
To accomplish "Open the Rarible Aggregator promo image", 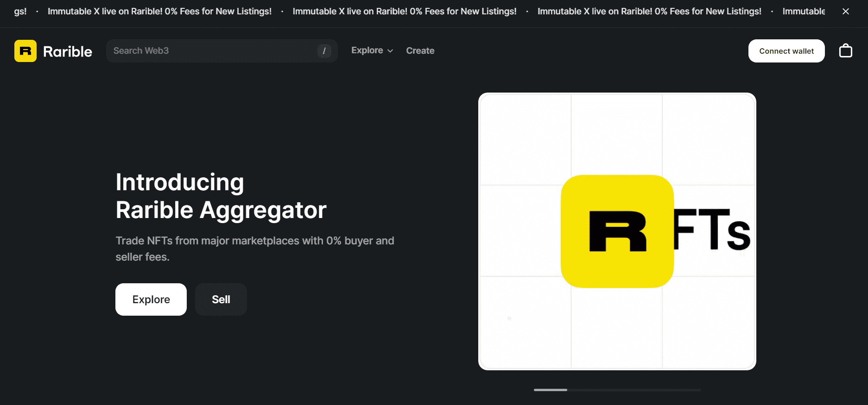I will [x=617, y=231].
